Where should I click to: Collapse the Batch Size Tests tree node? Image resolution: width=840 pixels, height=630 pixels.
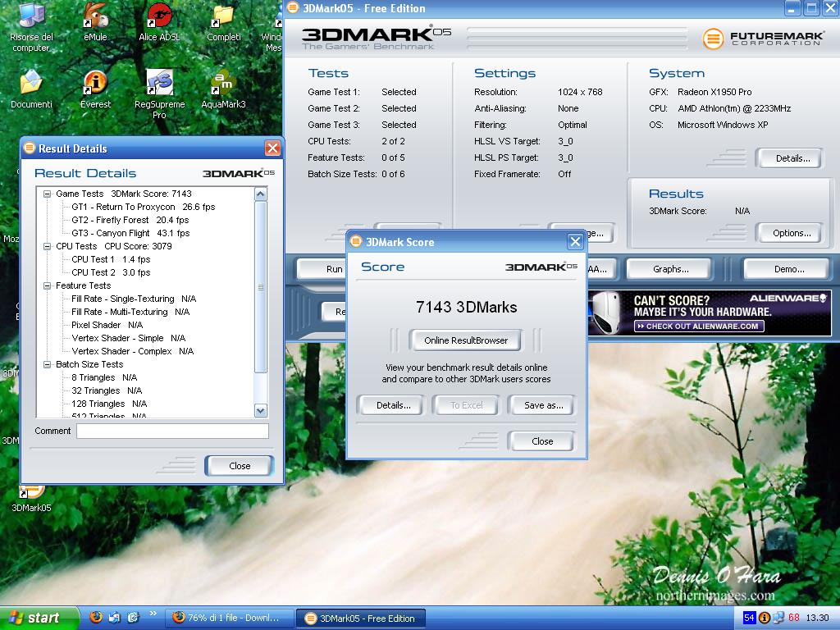click(47, 364)
